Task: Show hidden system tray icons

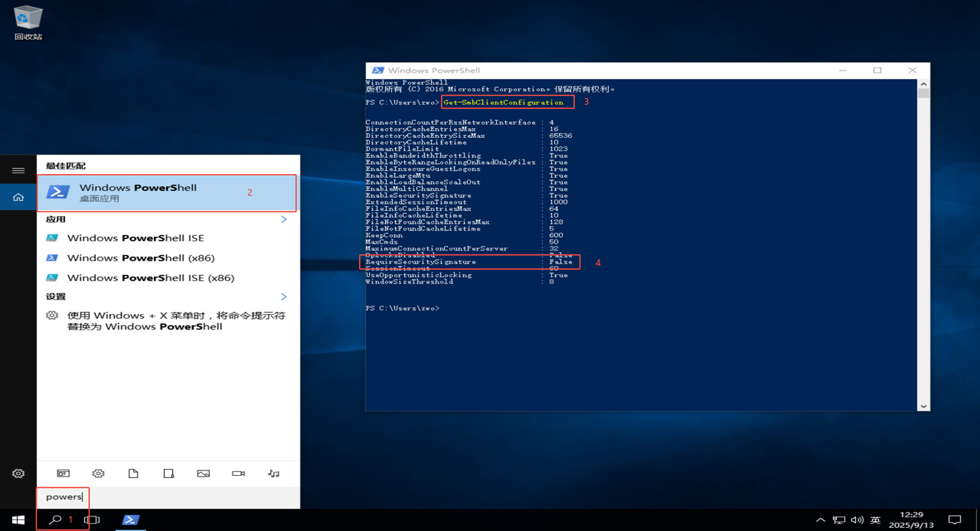Action: 820,520
